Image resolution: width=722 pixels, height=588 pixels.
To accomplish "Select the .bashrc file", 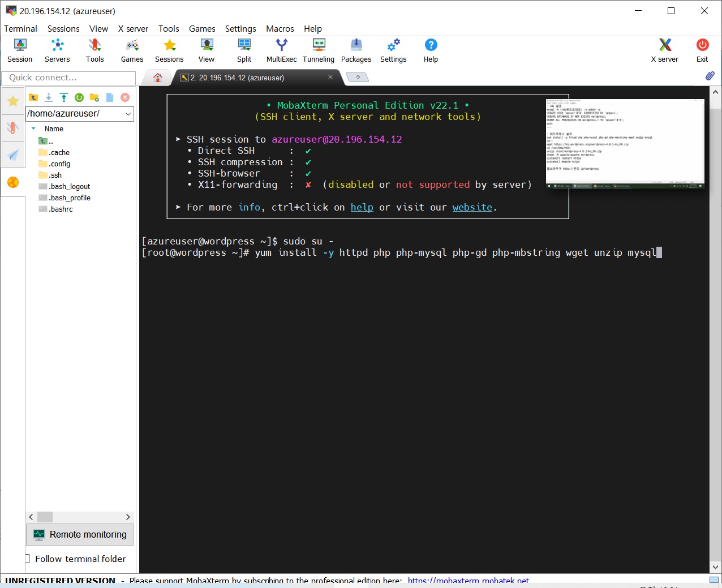I will click(55, 209).
